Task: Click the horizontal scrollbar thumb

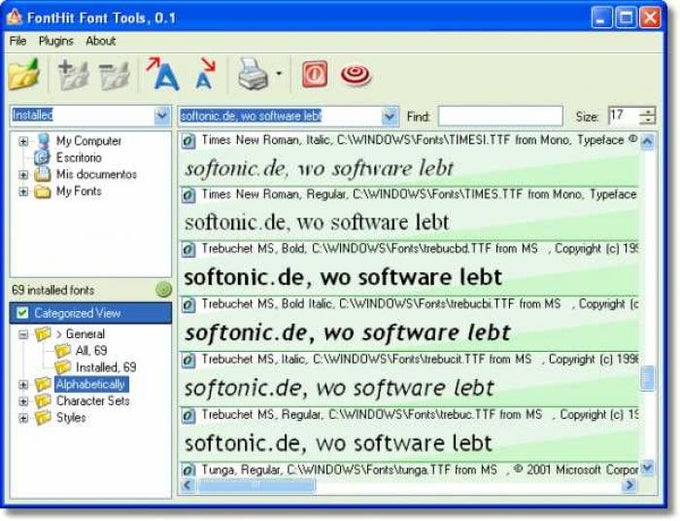Action: point(257,485)
